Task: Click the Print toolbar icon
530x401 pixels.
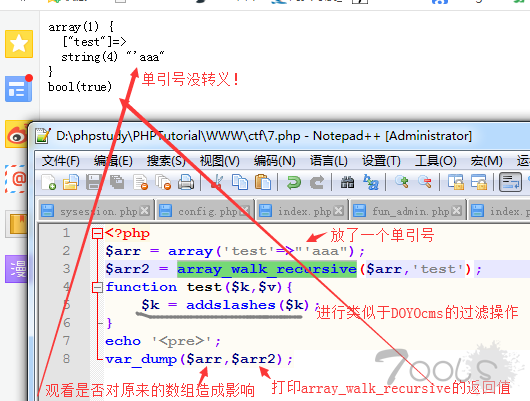Action: coord(186,182)
